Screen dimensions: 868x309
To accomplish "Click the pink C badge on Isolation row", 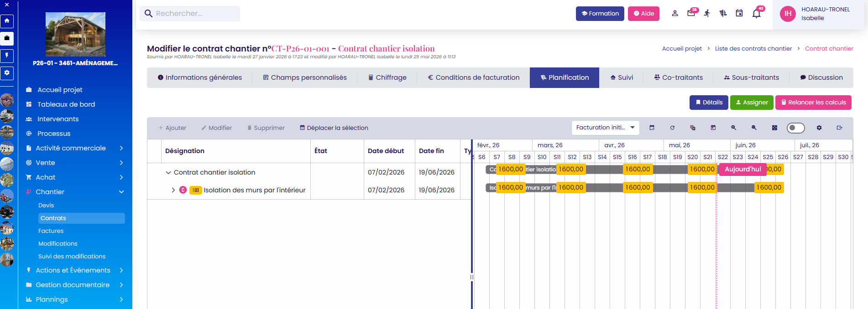I will click(x=183, y=190).
